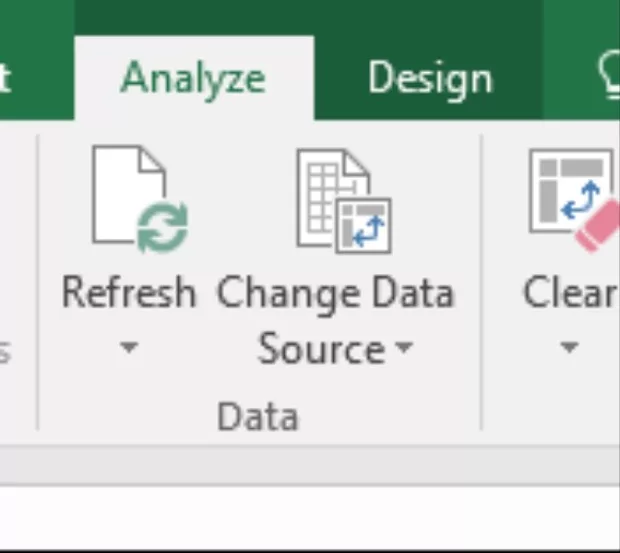Click the divider line right of Data group
The width and height of the screenshot is (620, 553).
[x=482, y=280]
